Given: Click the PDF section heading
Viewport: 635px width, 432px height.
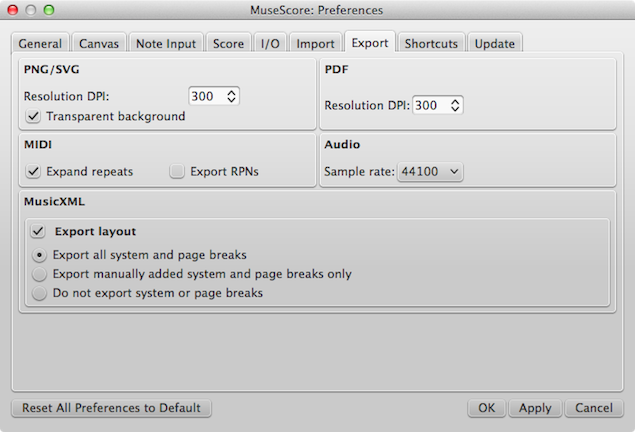Looking at the screenshot, I should (x=336, y=70).
